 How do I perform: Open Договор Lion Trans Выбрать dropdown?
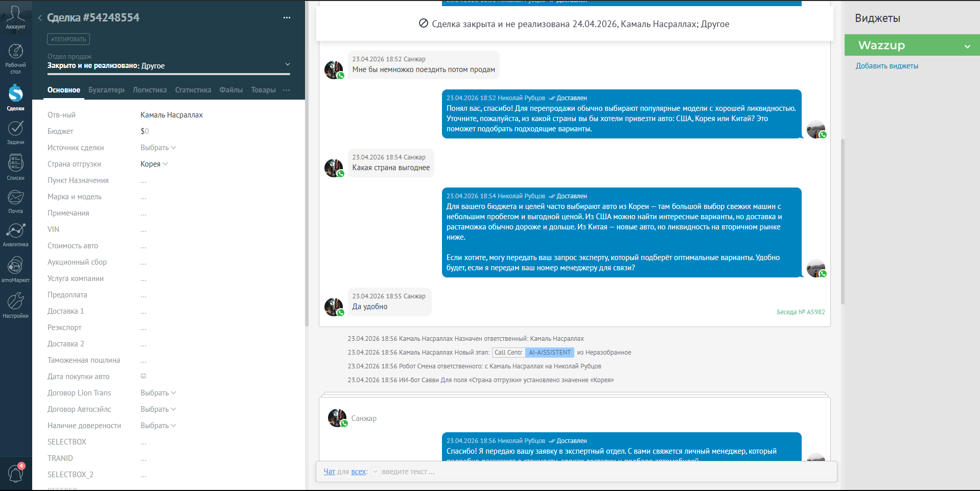(158, 393)
